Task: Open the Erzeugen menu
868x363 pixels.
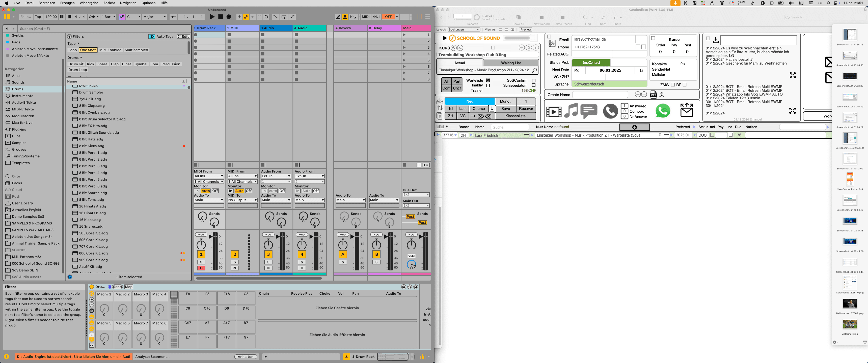Action: 67,3
